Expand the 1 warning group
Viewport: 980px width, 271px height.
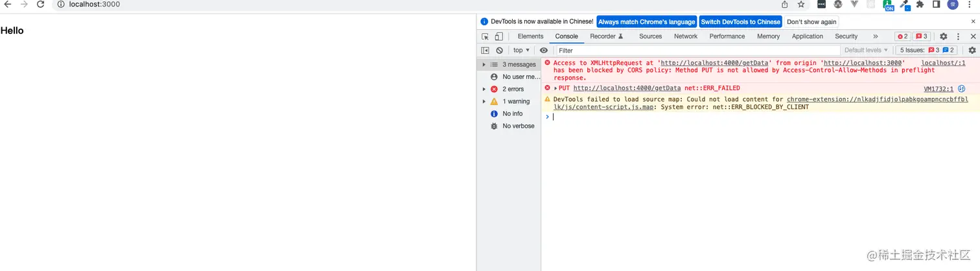click(484, 101)
